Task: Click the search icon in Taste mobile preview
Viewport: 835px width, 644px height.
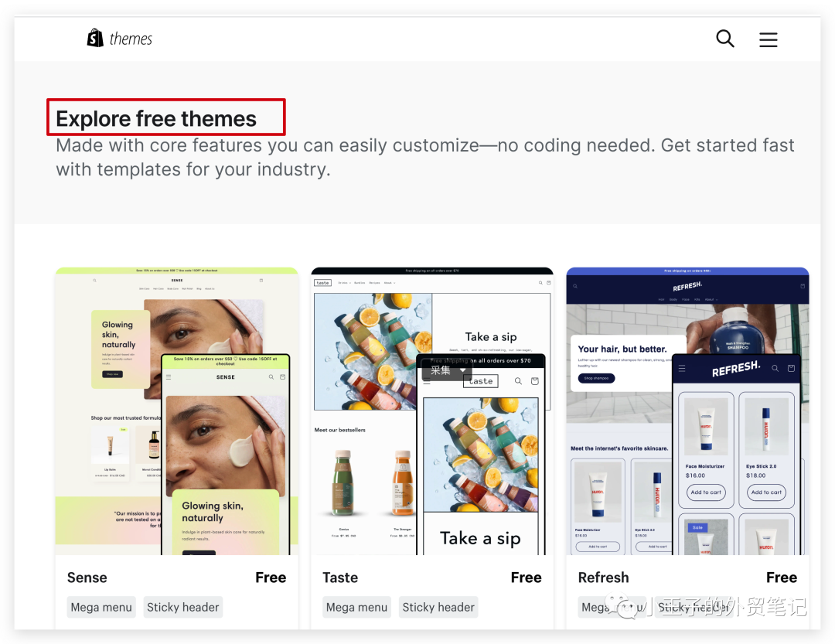Action: [517, 381]
